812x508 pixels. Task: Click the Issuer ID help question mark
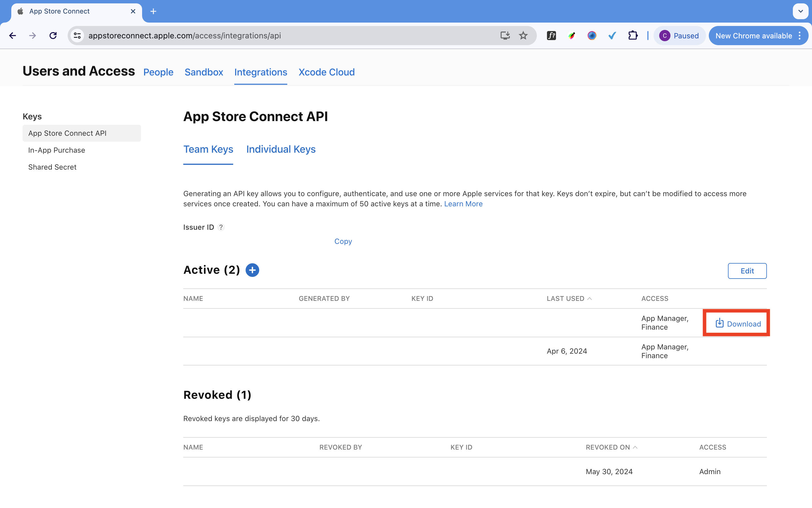[221, 227]
